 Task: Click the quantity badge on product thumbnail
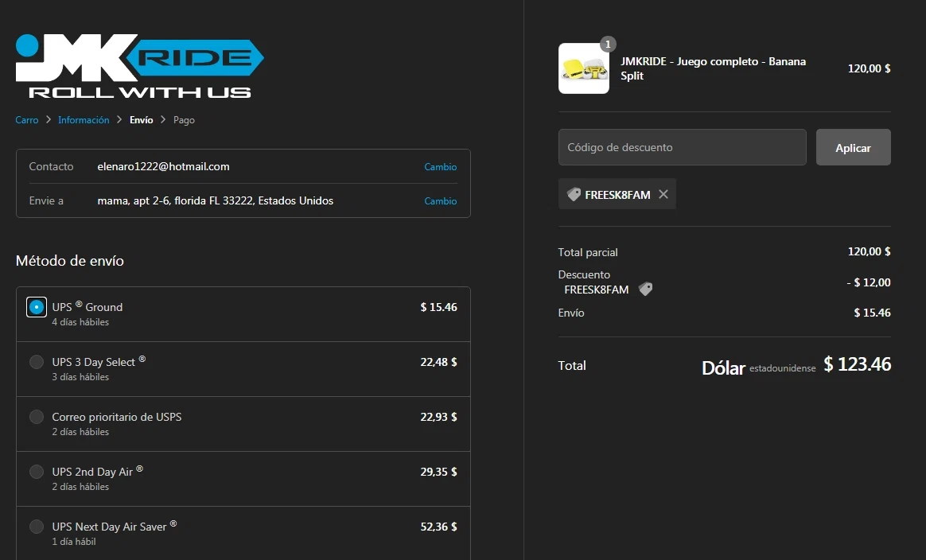608,45
